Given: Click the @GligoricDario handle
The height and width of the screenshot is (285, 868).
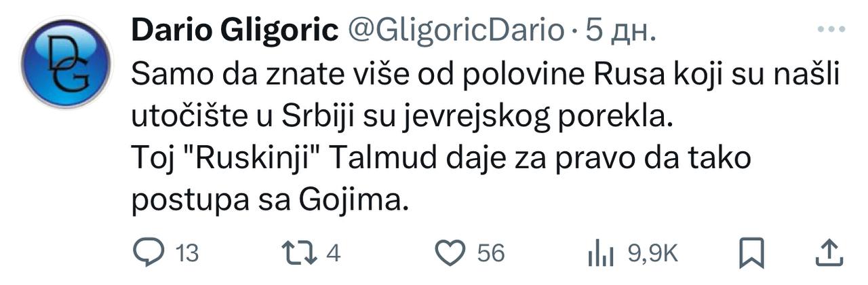Looking at the screenshot, I should pyautogui.click(x=455, y=30).
